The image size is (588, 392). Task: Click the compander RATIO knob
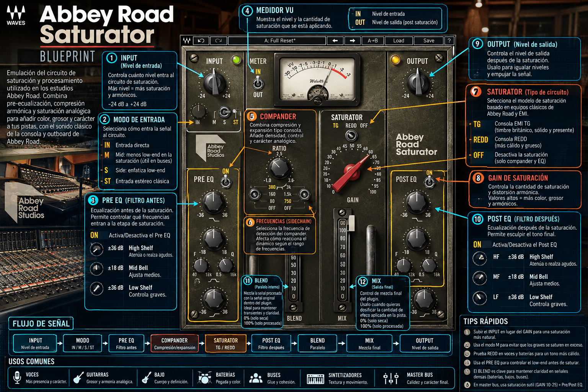coord(279,168)
